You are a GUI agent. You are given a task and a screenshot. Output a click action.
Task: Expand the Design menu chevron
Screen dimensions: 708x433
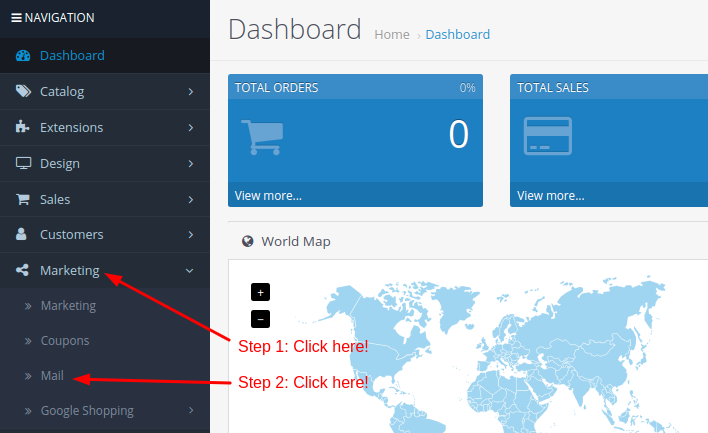[x=191, y=163]
